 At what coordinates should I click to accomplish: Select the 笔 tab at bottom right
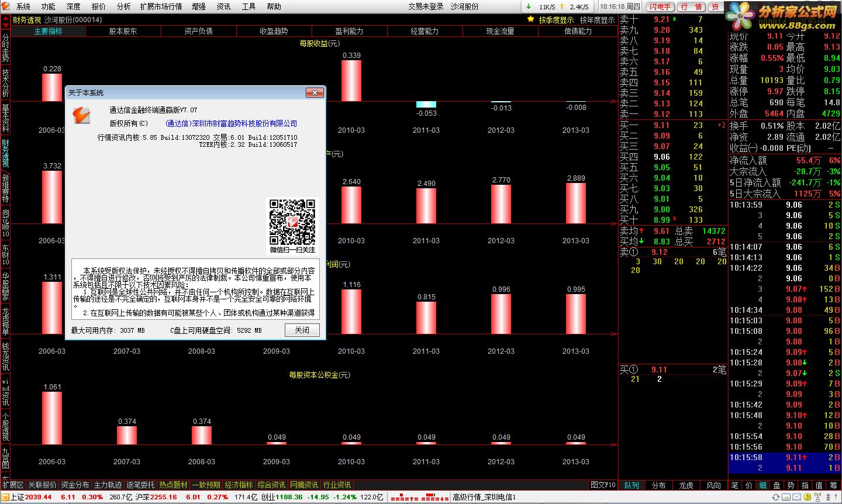pos(734,485)
